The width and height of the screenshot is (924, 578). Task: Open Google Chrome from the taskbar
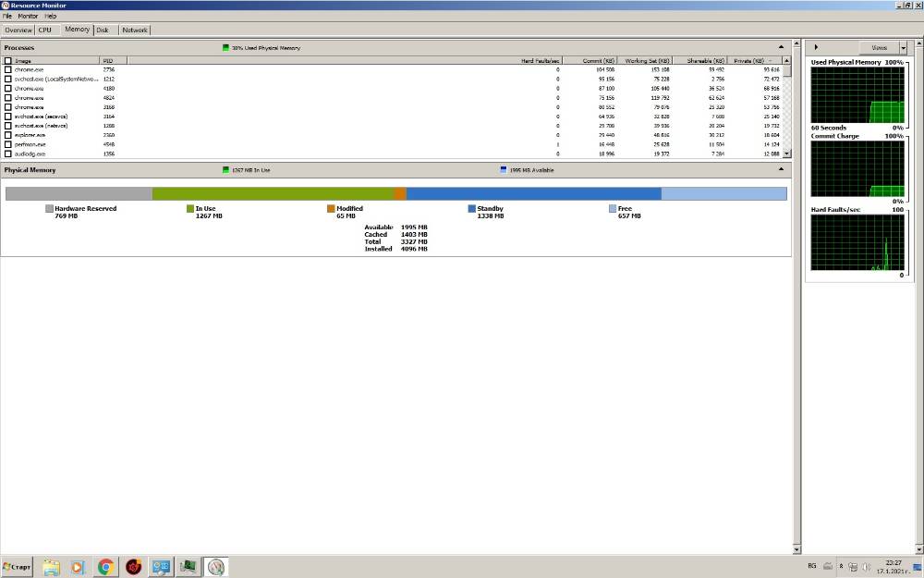[106, 567]
